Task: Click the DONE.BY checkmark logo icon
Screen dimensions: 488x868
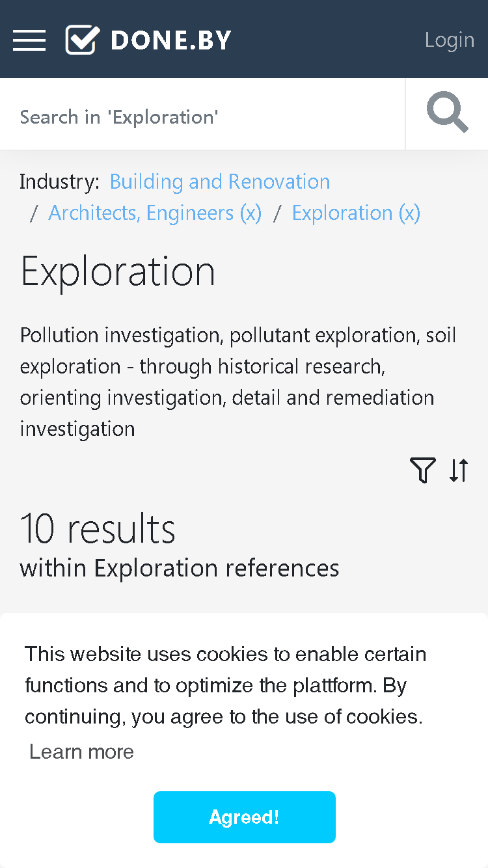Action: [x=83, y=40]
